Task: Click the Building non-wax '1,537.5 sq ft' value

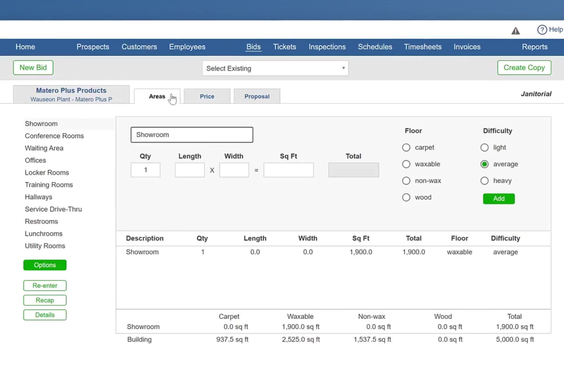Action: tap(372, 339)
